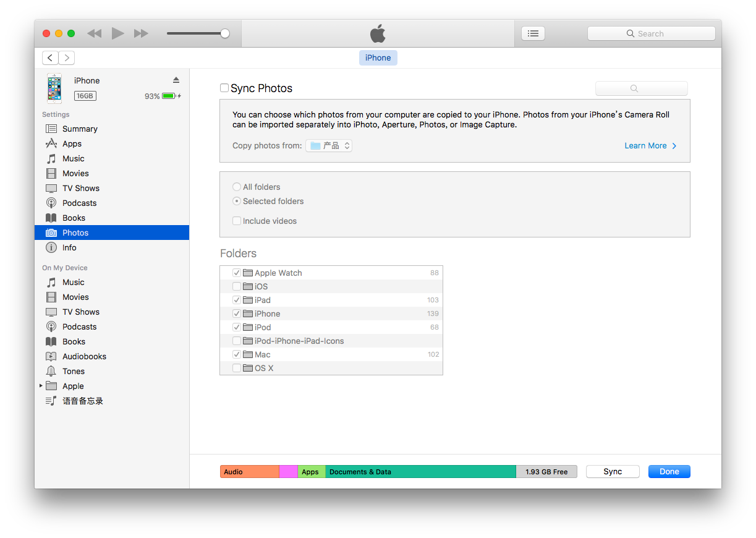This screenshot has width=756, height=538.
Task: Open the list view icon in toolbar
Action: tap(533, 33)
